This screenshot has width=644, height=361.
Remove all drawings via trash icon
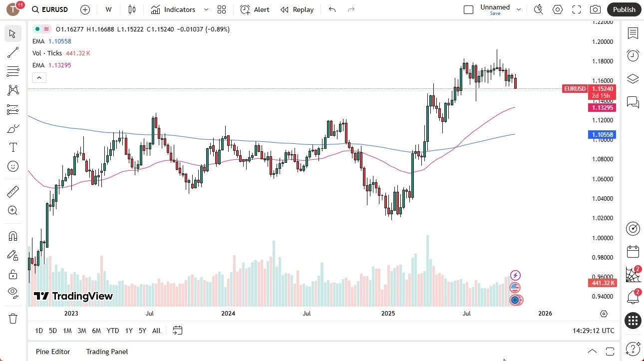12,318
